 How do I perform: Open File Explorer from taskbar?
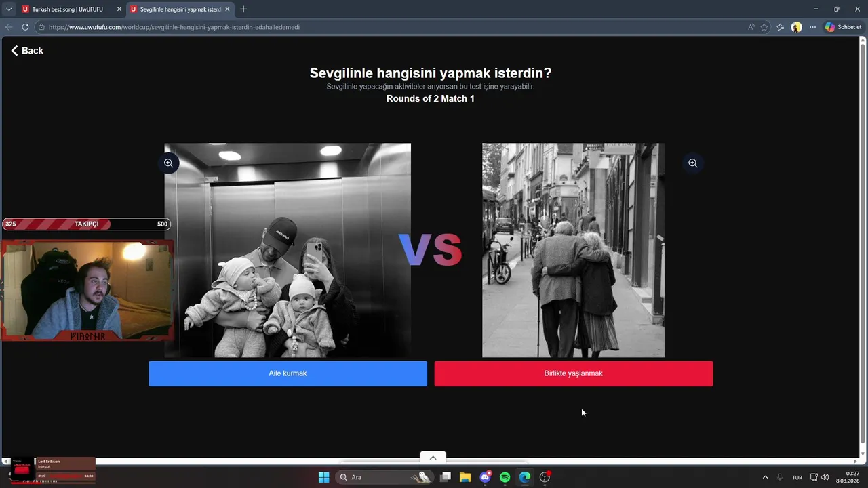click(x=465, y=477)
